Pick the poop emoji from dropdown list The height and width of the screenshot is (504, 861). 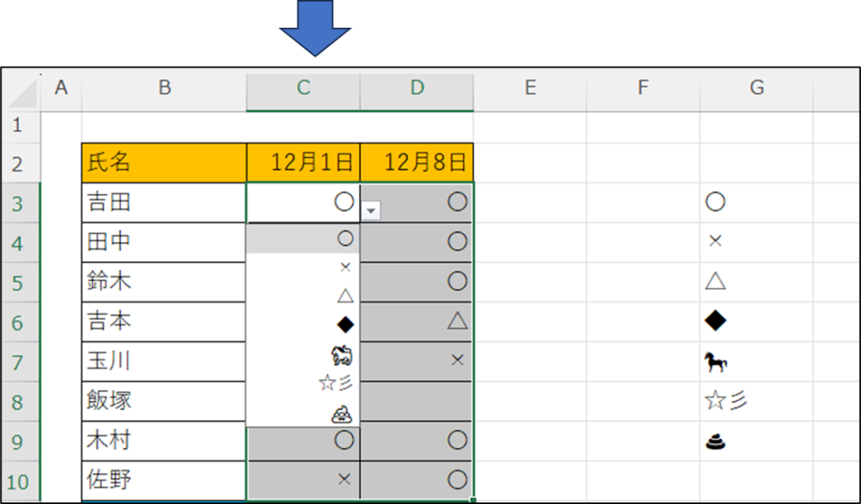click(x=303, y=413)
